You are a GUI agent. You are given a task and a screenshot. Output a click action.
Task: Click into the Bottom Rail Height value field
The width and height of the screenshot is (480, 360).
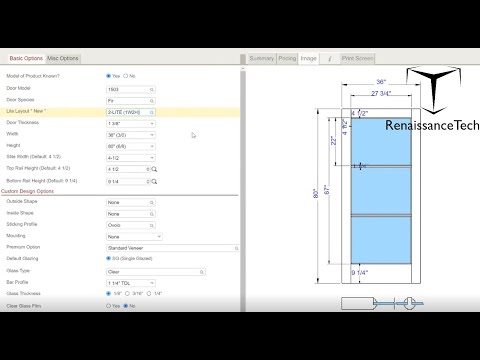pyautogui.click(x=126, y=182)
